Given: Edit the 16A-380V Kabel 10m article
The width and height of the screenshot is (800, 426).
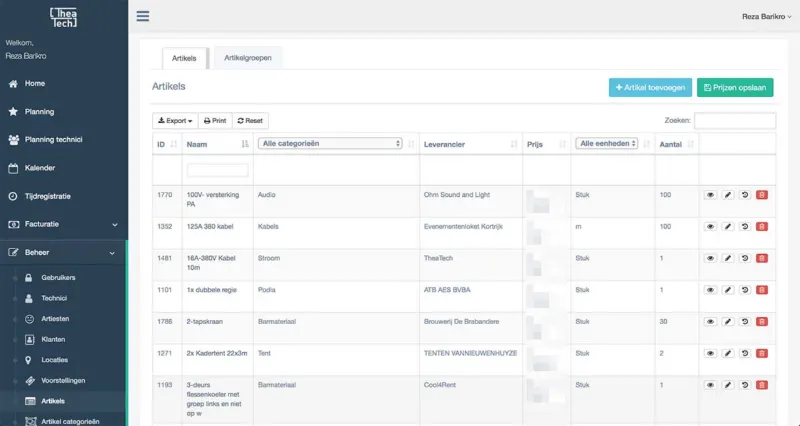Looking at the screenshot, I should [x=728, y=258].
